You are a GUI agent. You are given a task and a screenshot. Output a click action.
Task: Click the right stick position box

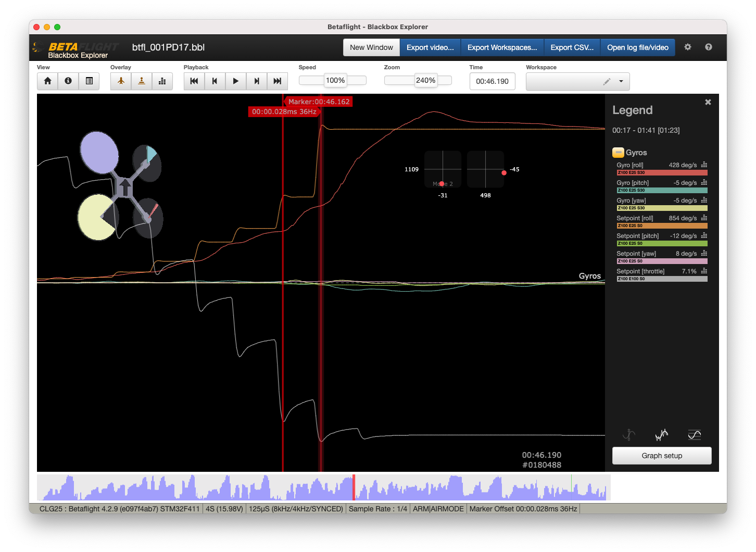tap(485, 169)
